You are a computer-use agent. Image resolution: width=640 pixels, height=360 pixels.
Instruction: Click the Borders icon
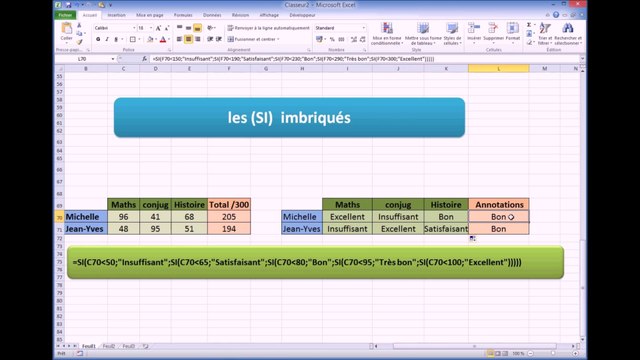pos(133,39)
